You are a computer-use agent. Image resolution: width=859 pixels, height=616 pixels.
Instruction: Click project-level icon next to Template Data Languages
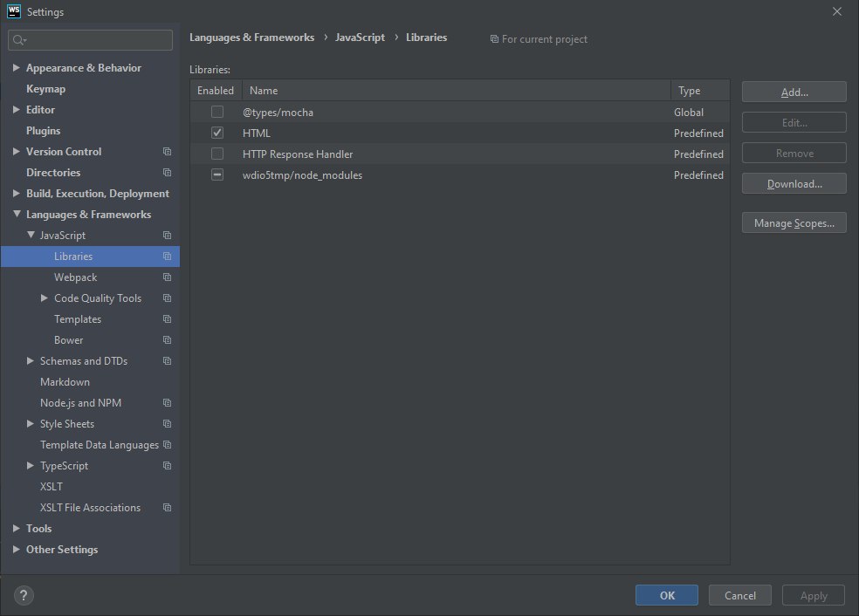point(167,445)
